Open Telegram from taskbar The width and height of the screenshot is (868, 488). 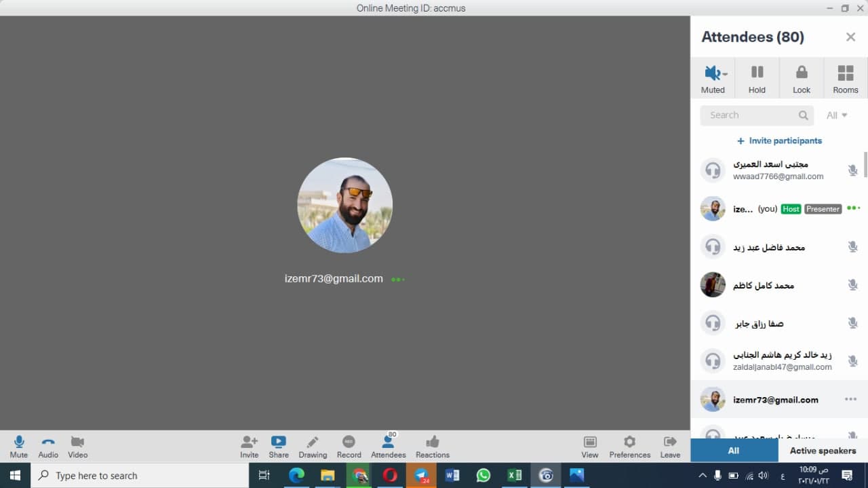[x=421, y=475]
